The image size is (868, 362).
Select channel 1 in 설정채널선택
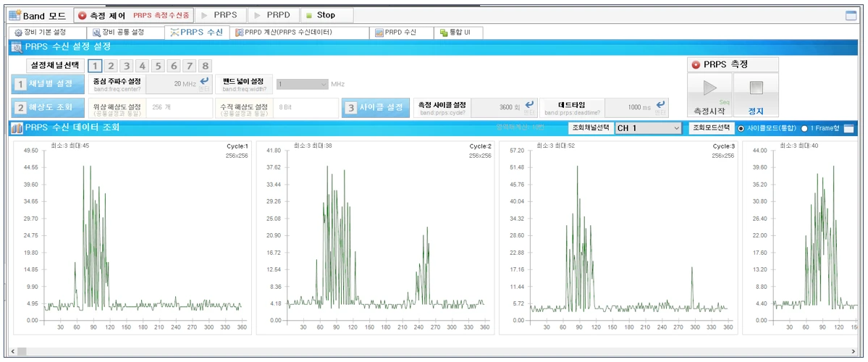(x=95, y=67)
